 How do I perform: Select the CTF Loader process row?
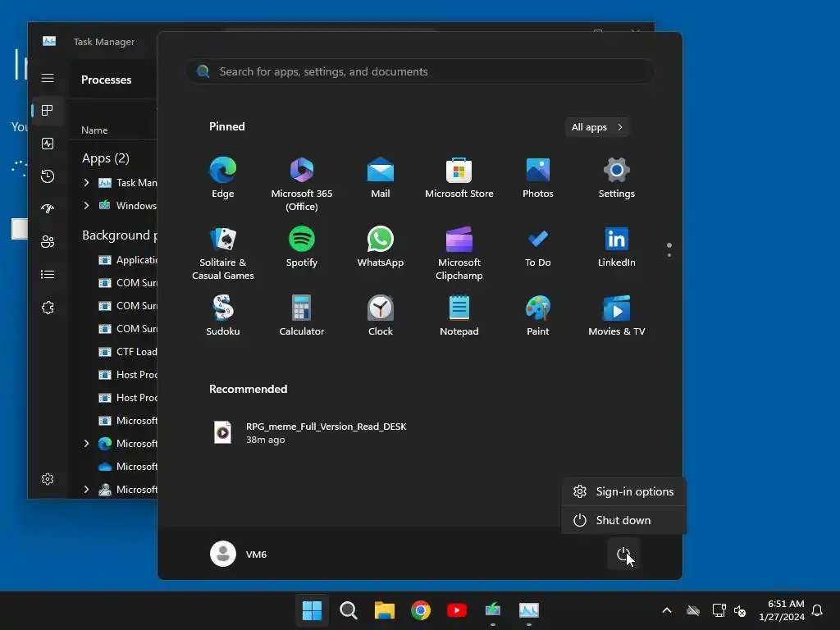[x=113, y=351]
